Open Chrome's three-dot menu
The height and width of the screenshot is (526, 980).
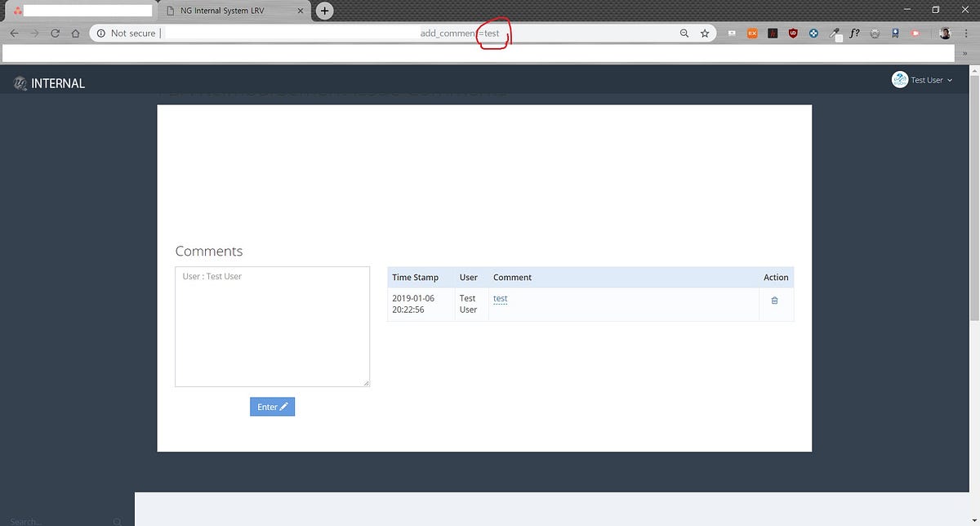pyautogui.click(x=966, y=33)
